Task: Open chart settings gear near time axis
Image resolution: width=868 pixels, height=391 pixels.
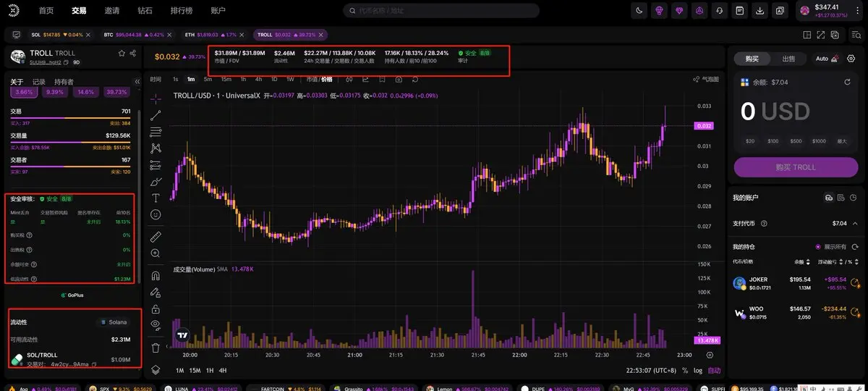Action: pyautogui.click(x=710, y=355)
